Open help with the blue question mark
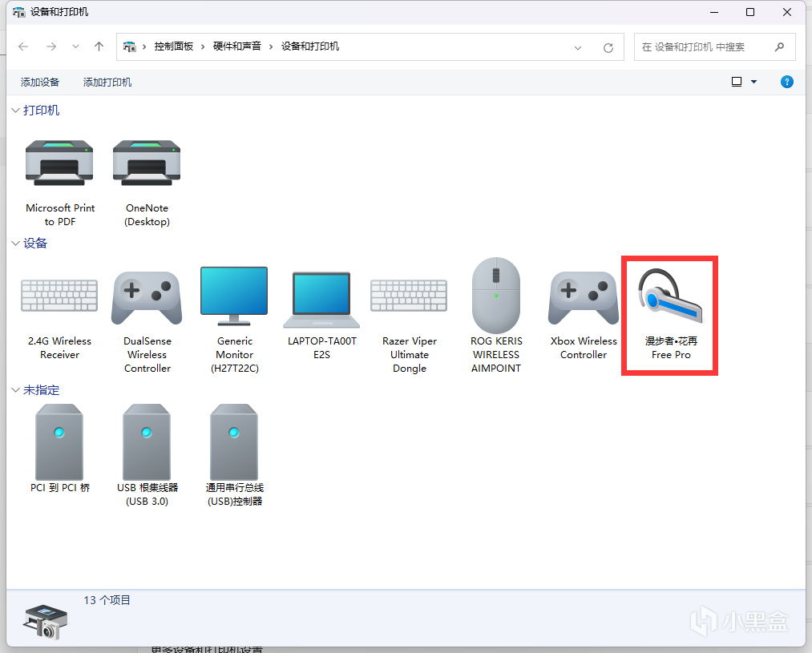This screenshot has height=653, width=812. [786, 82]
